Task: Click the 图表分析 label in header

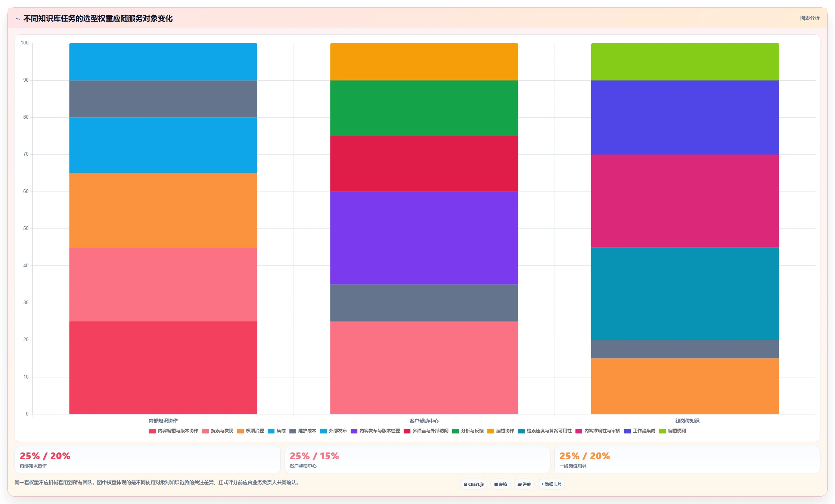Action: tap(810, 18)
